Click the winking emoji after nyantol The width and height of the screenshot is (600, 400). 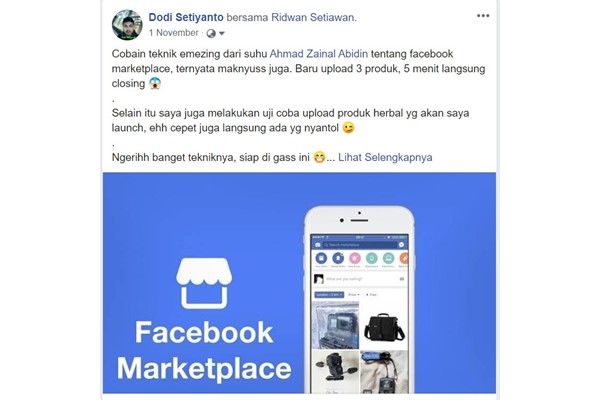348,127
